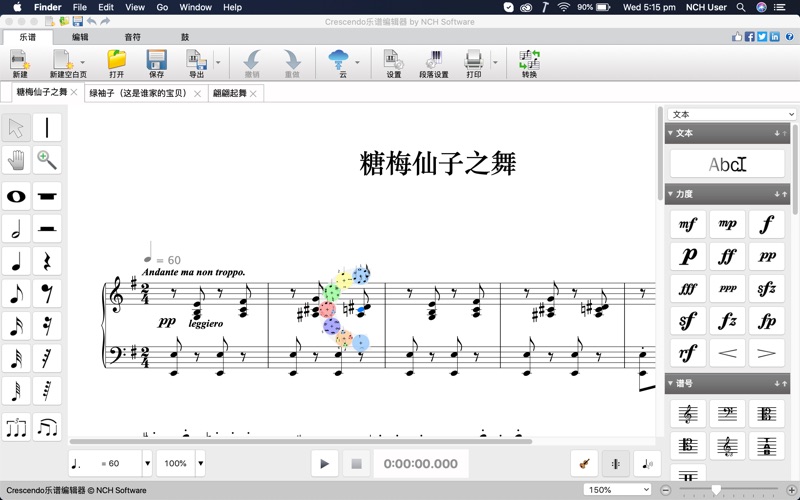This screenshot has width=800, height=500.
Task: Collapse the 力度 dynamics panel
Action: point(671,194)
